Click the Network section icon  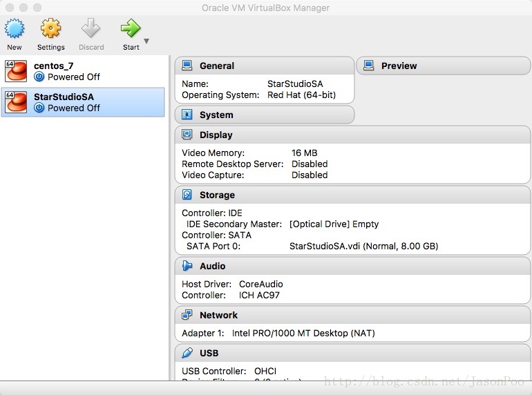[187, 315]
